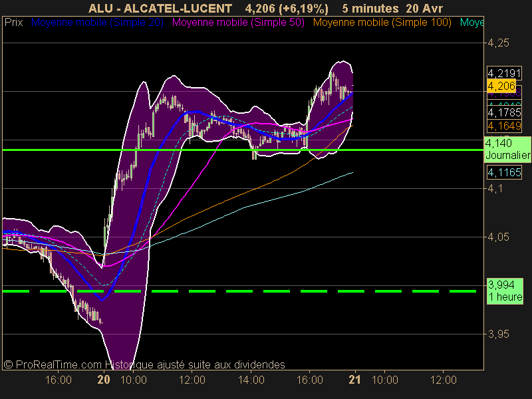Image resolution: width=532 pixels, height=399 pixels.
Task: Click the chart title 'ALU - ALCATEL-LUCENT'
Action: (160, 8)
